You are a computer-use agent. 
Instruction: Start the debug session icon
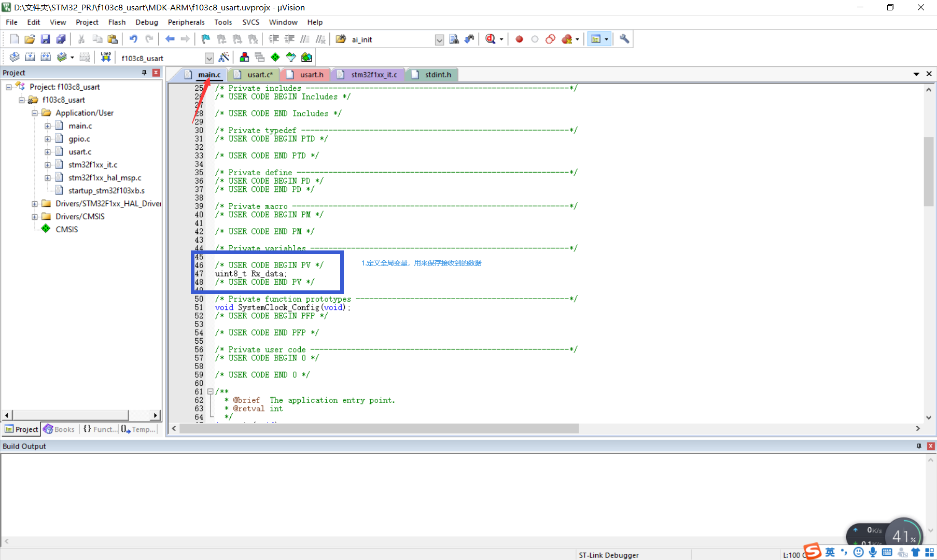[x=491, y=39]
